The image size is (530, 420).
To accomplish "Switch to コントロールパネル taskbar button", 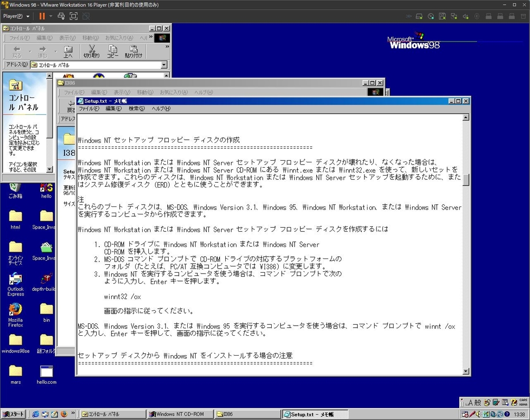I will coord(113,414).
